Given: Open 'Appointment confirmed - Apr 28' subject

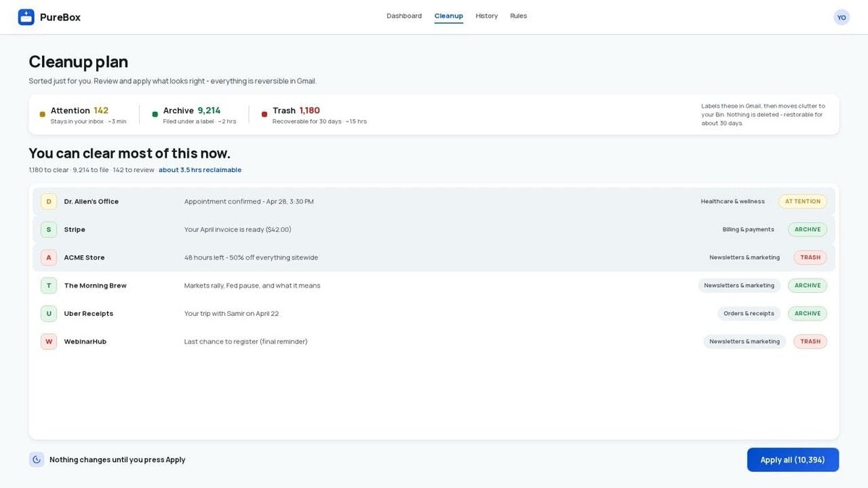Looking at the screenshot, I should click(249, 202).
